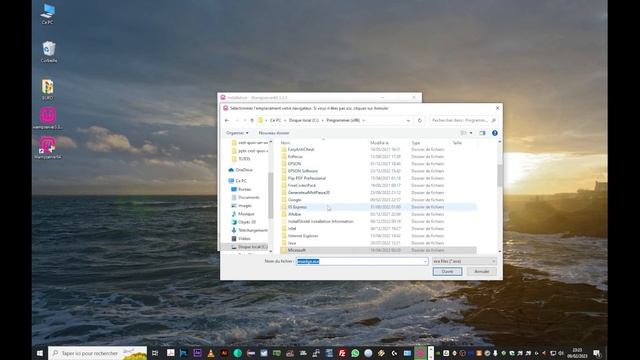Open Adobe Acrobat from the taskbar
This screenshot has height=360, width=640.
pyautogui.click(x=171, y=353)
